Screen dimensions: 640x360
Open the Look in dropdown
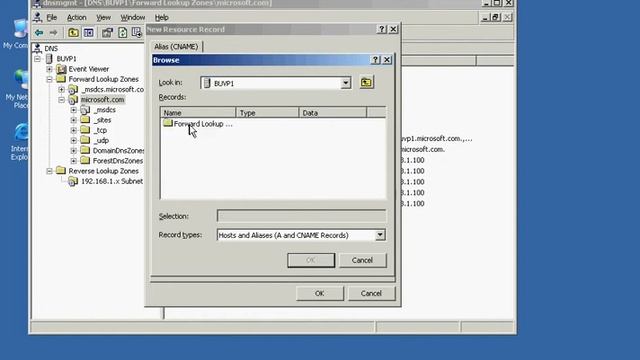point(345,83)
